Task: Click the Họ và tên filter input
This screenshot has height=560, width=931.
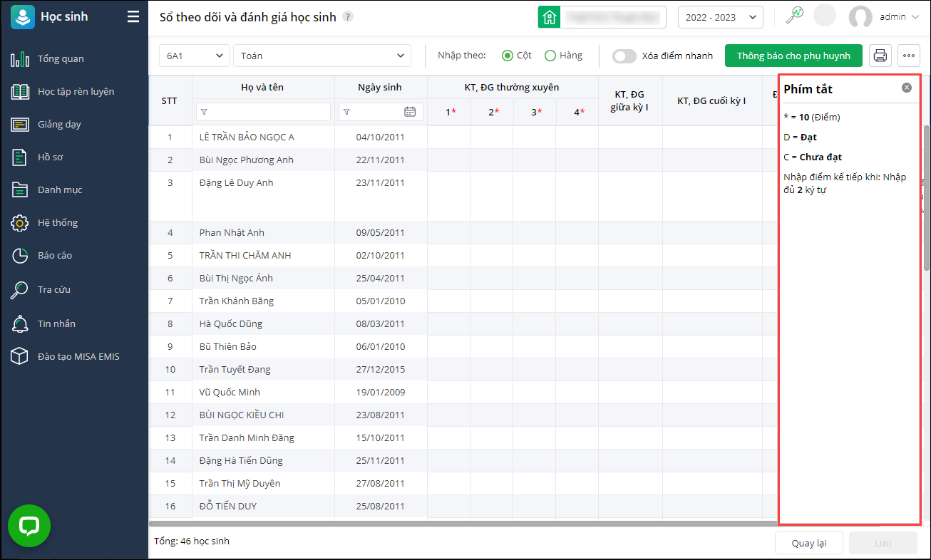Action: tap(264, 112)
